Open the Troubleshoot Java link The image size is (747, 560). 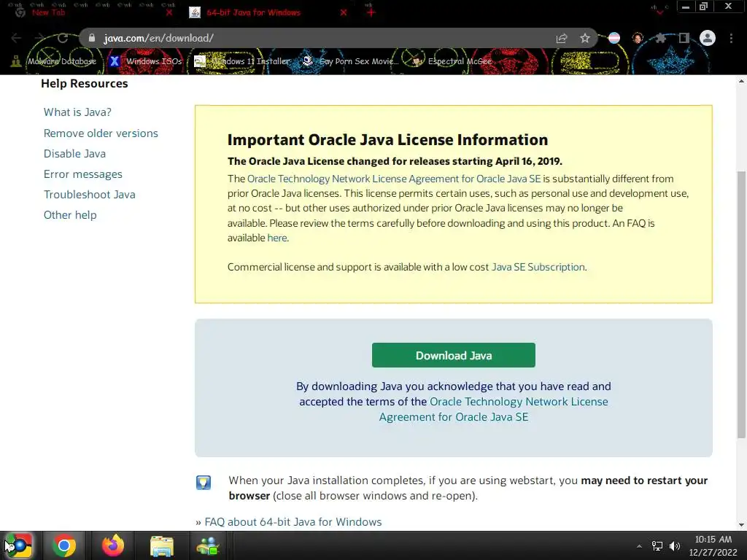(90, 195)
